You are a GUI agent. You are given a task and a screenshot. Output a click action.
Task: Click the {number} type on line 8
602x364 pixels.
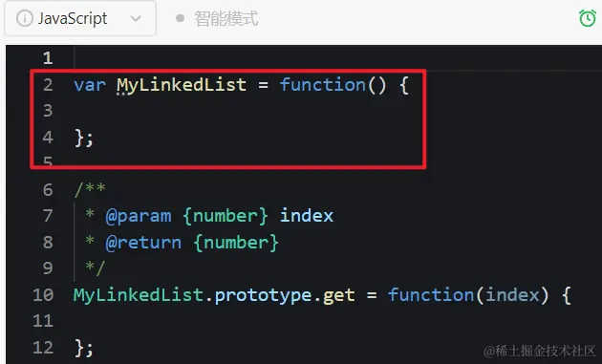point(236,243)
